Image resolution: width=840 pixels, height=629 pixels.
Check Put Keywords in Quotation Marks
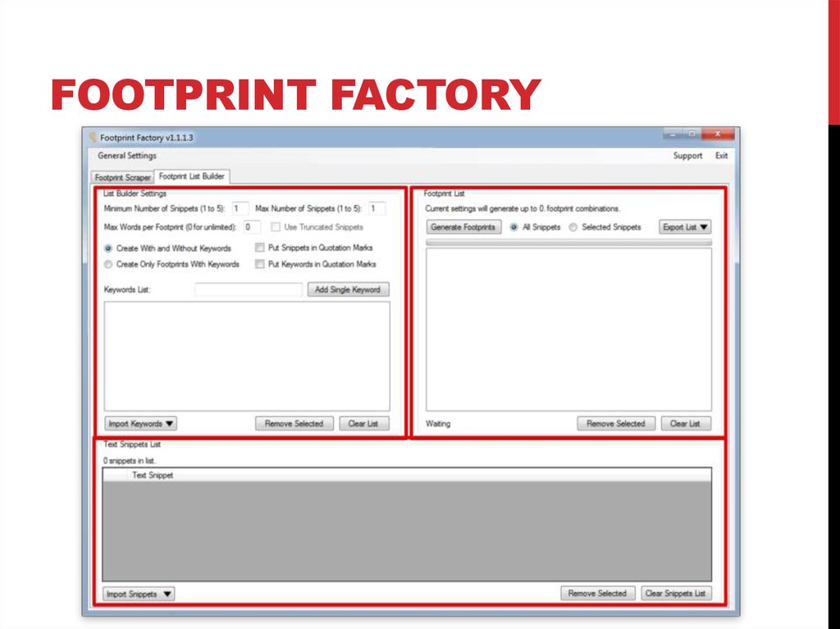click(x=260, y=264)
